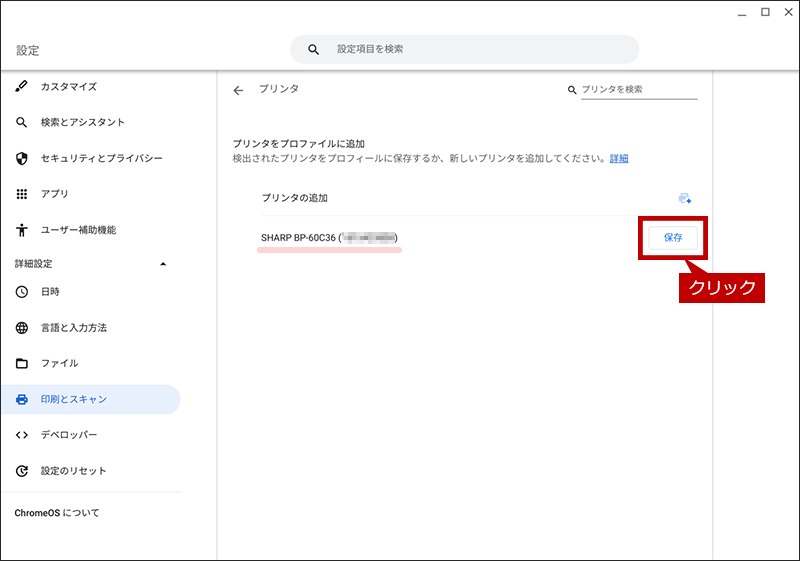Go back with the left arrow icon
800x561 pixels.
click(x=238, y=90)
